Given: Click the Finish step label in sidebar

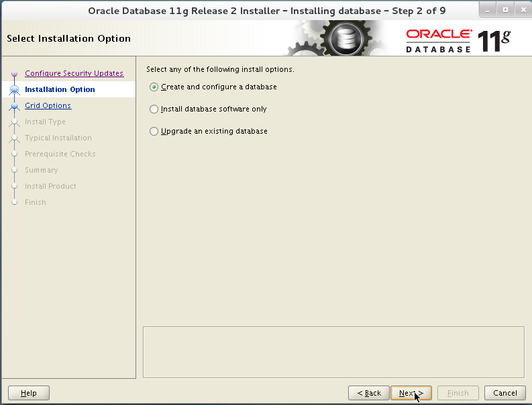Looking at the screenshot, I should click(x=36, y=203).
